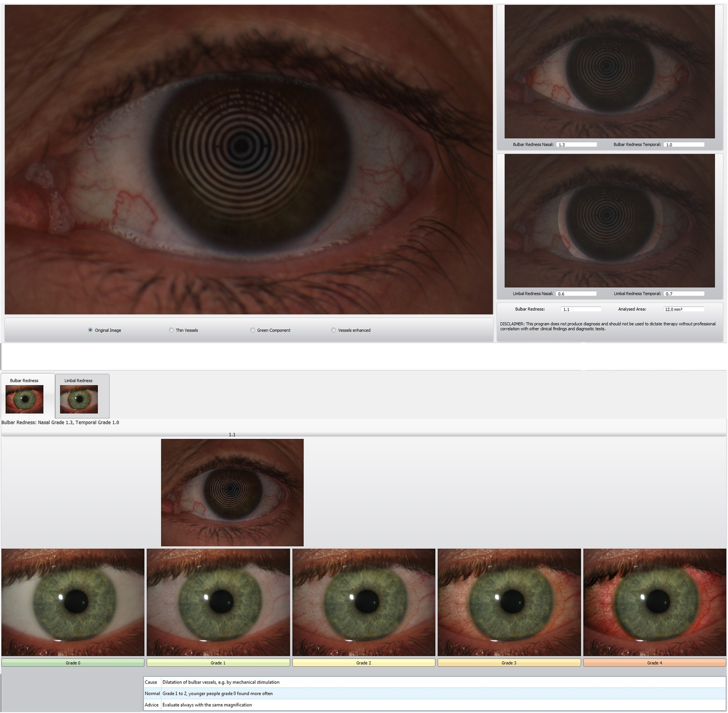This screenshot has height=713, width=728.
Task: Switch to the Bulbar Redness tab
Action: click(x=28, y=395)
